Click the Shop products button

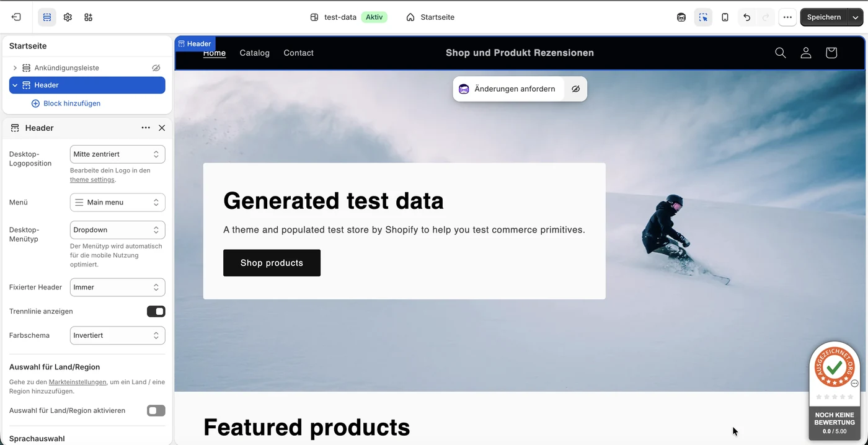point(272,263)
